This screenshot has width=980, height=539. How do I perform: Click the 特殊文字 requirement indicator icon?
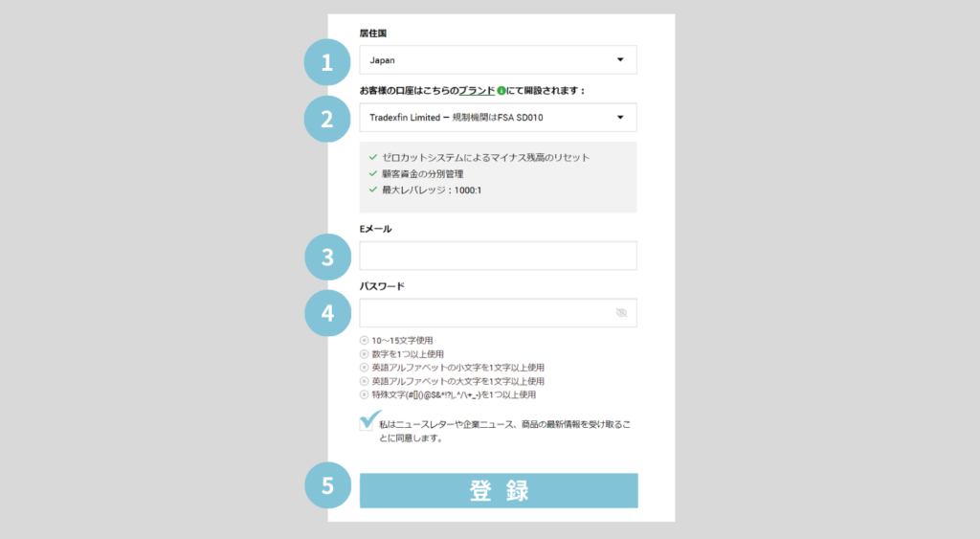click(x=364, y=394)
